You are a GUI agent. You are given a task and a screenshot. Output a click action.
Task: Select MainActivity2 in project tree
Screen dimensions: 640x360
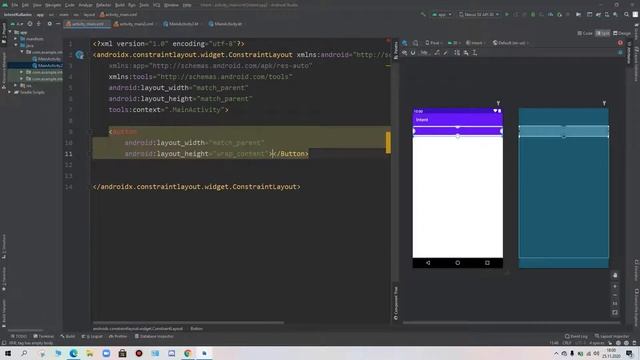click(x=48, y=65)
